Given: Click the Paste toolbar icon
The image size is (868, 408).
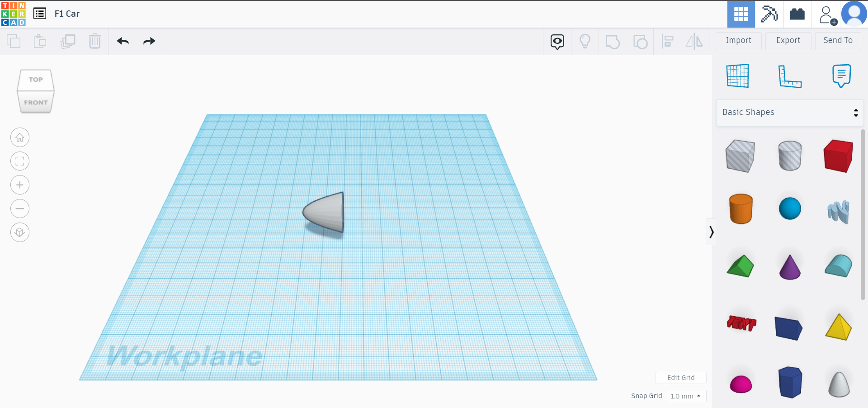Looking at the screenshot, I should click(40, 41).
